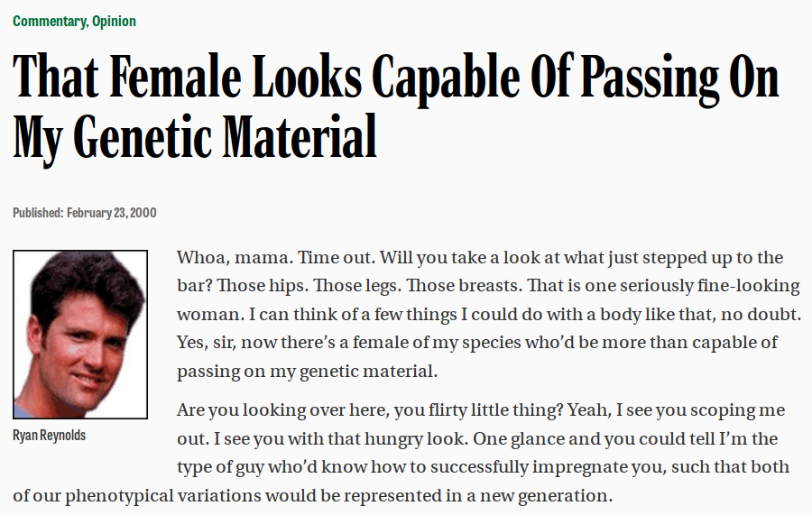The height and width of the screenshot is (515, 812).
Task: Click "passing on my genetic material." in body text
Action: 307,372
